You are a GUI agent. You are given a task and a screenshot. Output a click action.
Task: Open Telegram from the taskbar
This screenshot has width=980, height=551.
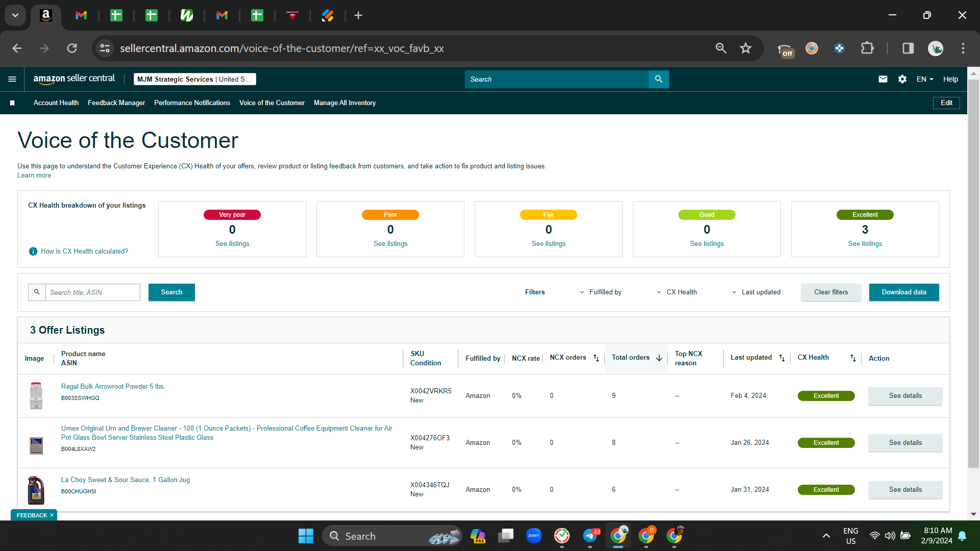[x=590, y=536]
